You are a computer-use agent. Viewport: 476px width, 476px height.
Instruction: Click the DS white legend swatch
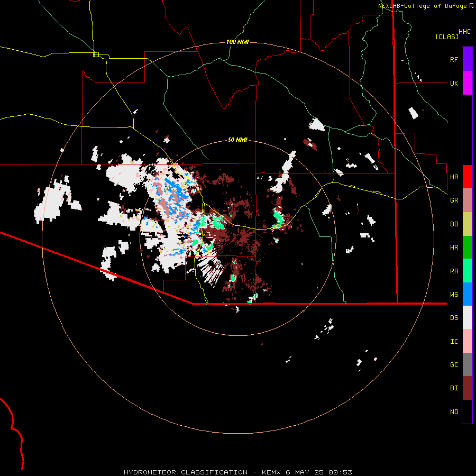coord(467,317)
